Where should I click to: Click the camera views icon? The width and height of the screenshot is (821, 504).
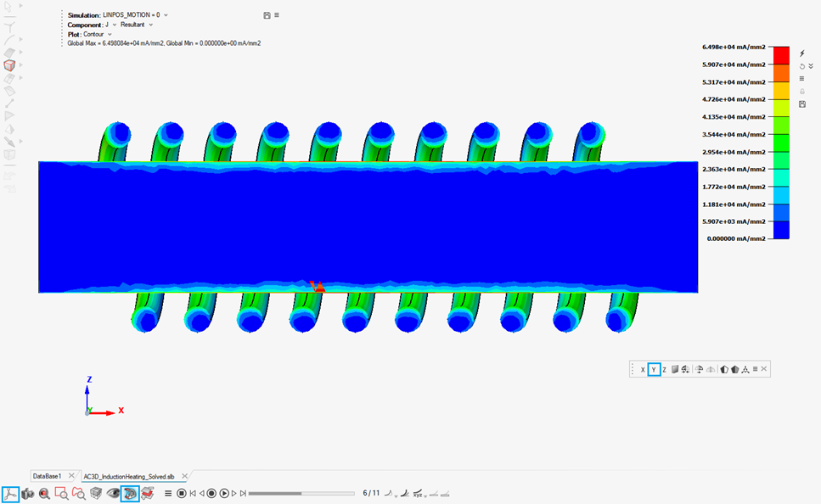point(28,494)
